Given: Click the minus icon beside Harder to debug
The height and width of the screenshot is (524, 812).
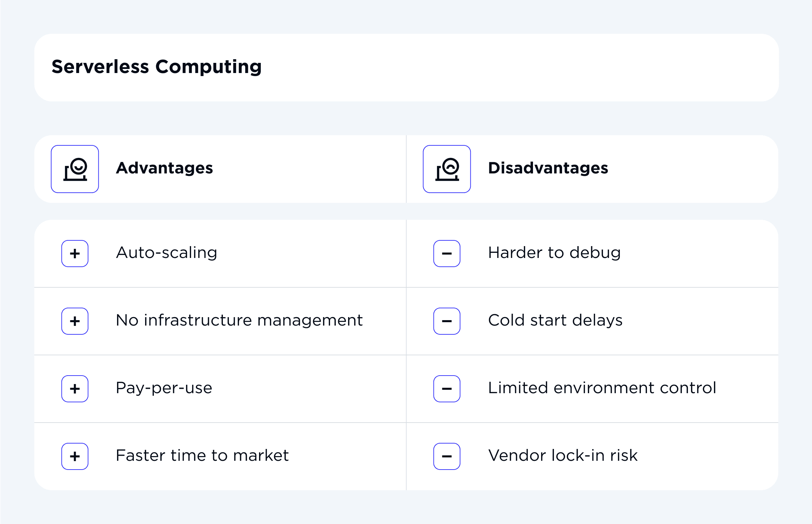Looking at the screenshot, I should [x=447, y=253].
